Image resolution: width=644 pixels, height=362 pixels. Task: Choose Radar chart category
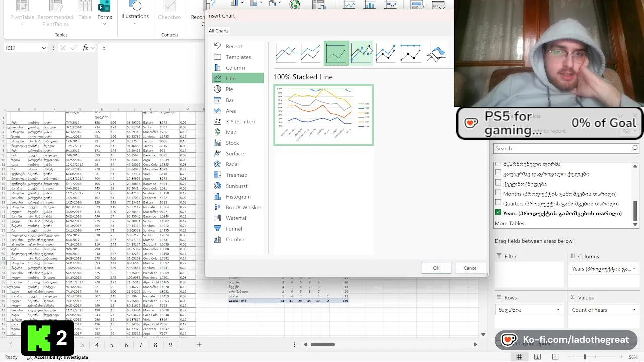(x=232, y=164)
